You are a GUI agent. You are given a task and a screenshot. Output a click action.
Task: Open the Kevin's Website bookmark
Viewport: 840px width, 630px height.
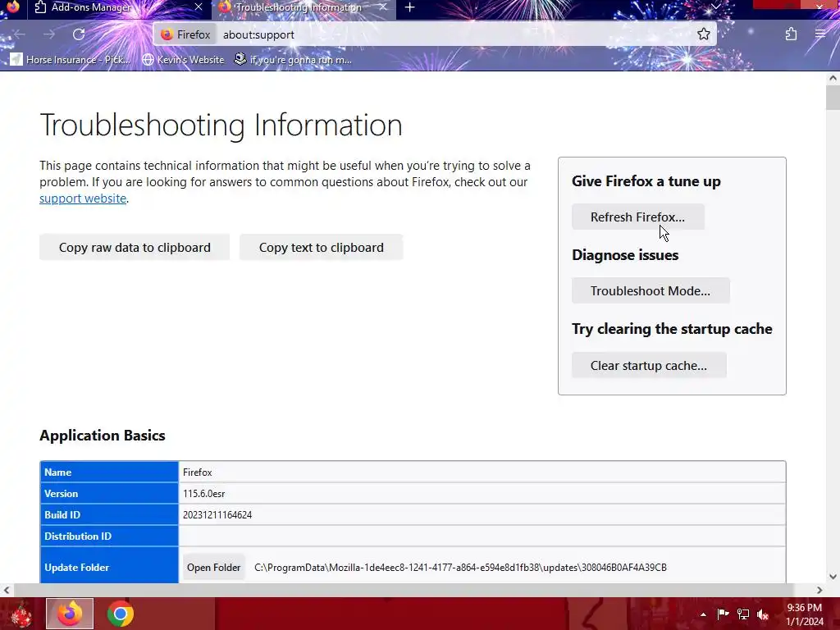coord(183,59)
